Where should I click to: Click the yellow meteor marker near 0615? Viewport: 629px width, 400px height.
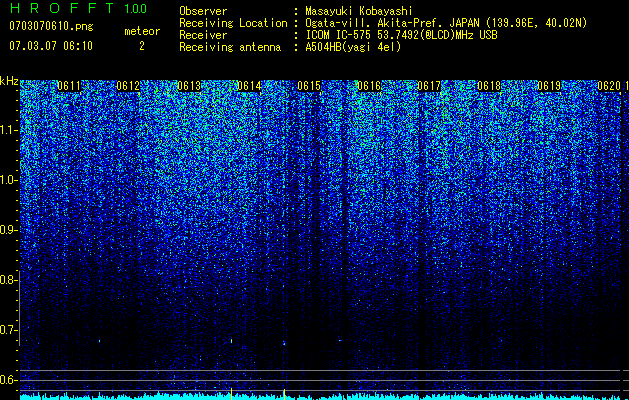click(284, 394)
